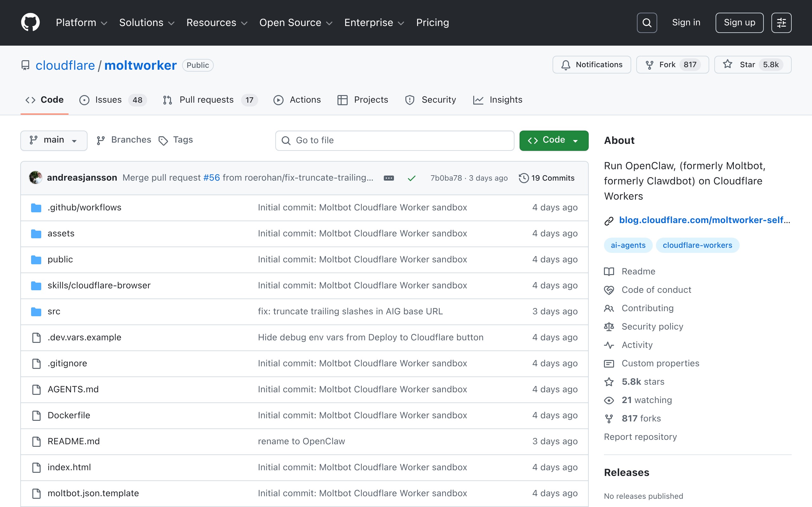Click the Sign up button

click(739, 22)
